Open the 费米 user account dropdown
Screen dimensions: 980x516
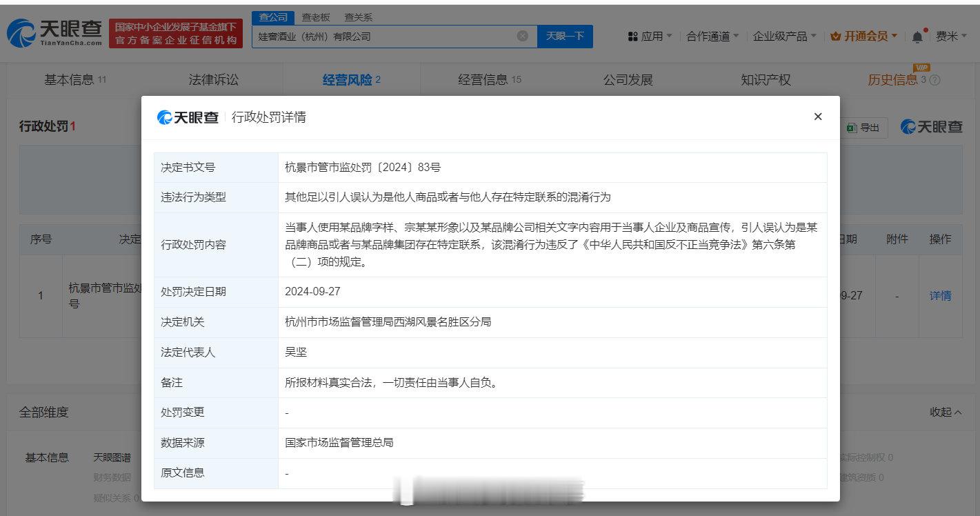[952, 36]
